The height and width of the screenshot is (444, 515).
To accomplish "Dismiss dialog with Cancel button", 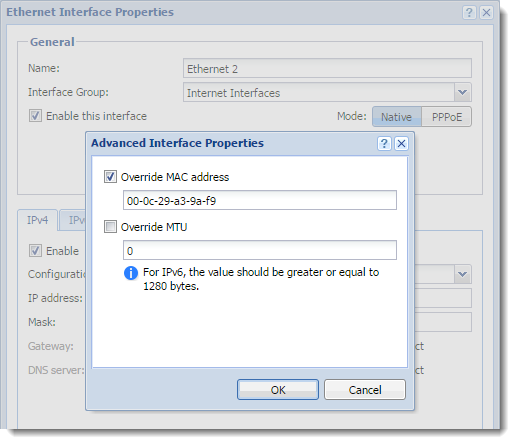I will click(365, 390).
